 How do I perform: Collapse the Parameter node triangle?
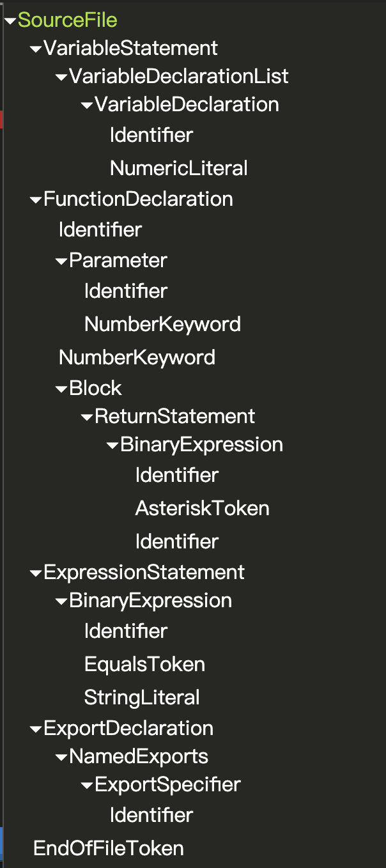[x=61, y=261]
